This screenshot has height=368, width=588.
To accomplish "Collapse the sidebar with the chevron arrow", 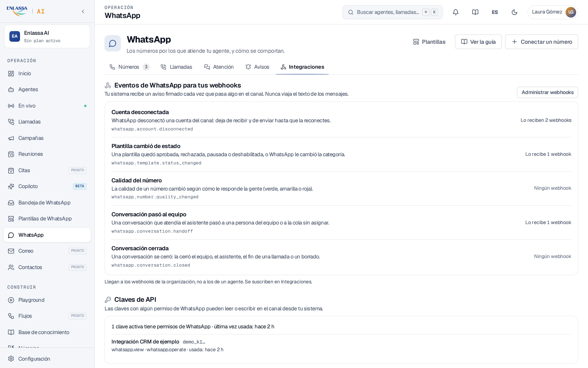I will click(x=83, y=11).
